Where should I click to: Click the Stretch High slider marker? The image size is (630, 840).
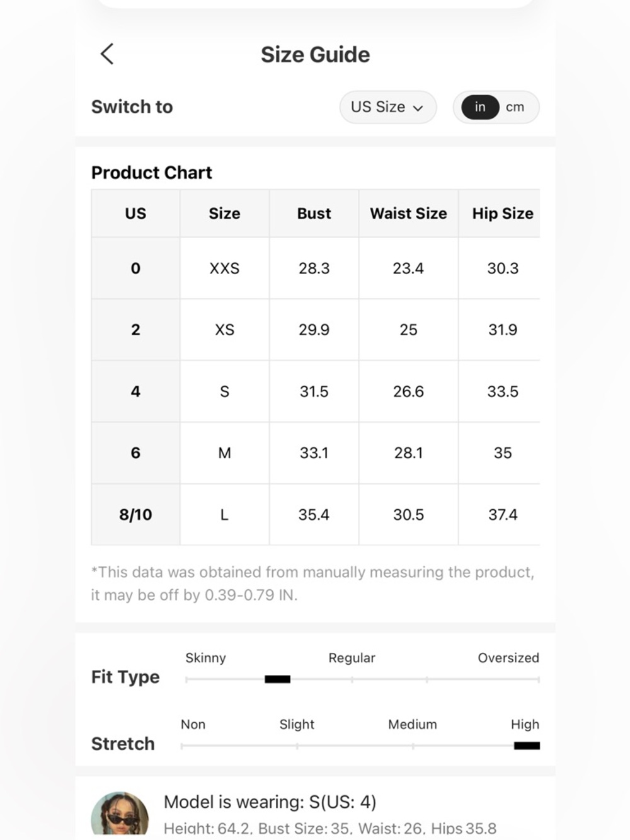click(x=527, y=746)
